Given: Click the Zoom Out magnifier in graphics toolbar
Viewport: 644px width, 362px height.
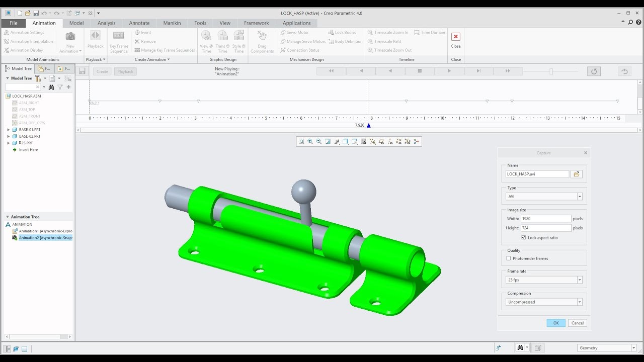Looking at the screenshot, I should [x=319, y=142].
